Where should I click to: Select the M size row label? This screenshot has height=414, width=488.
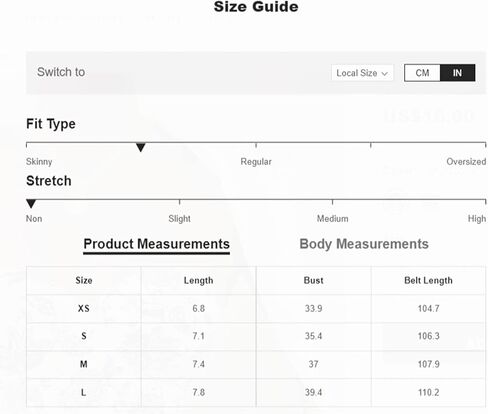click(x=84, y=364)
